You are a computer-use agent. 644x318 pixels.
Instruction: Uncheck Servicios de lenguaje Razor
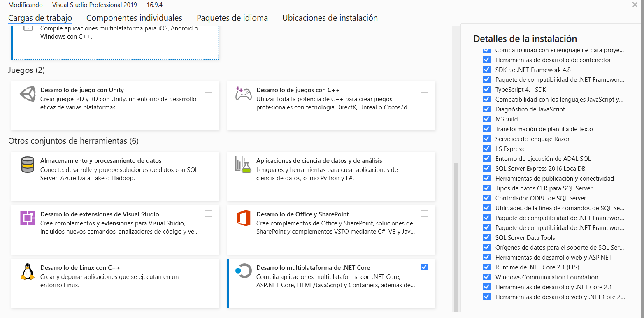pyautogui.click(x=487, y=139)
